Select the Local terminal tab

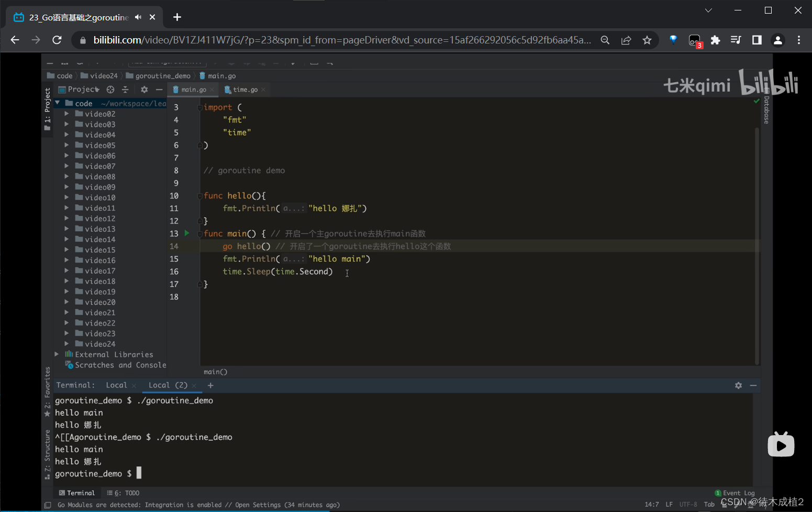click(116, 385)
